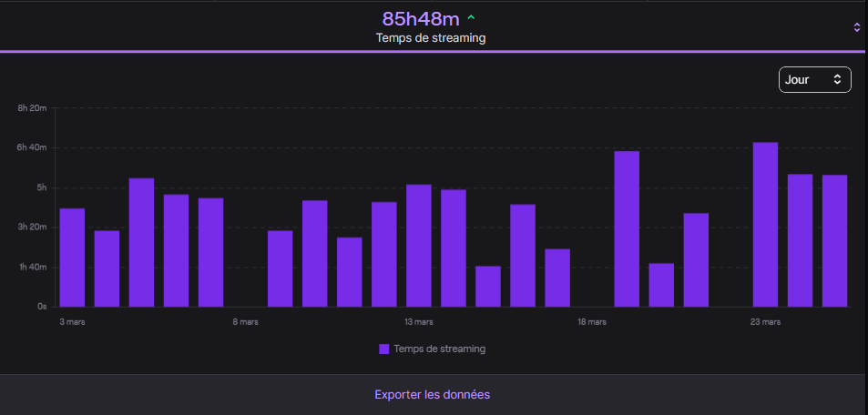This screenshot has width=868, height=415.
Task: Select the bar for 13 mars
Action: (x=418, y=246)
